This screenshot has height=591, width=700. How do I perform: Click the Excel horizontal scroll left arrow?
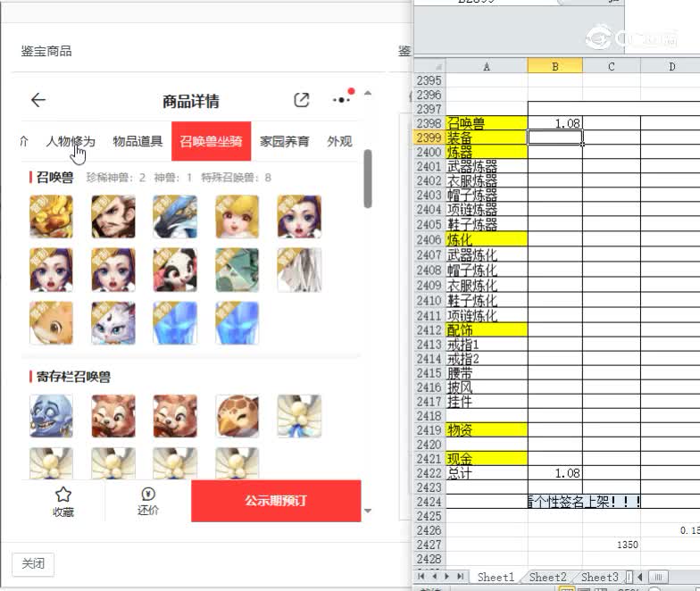(640, 577)
